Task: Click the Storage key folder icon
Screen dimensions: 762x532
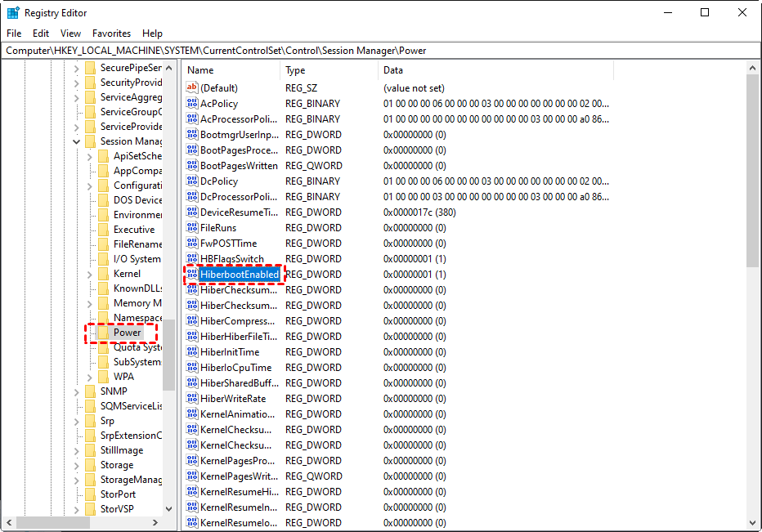Action: pyautogui.click(x=90, y=465)
